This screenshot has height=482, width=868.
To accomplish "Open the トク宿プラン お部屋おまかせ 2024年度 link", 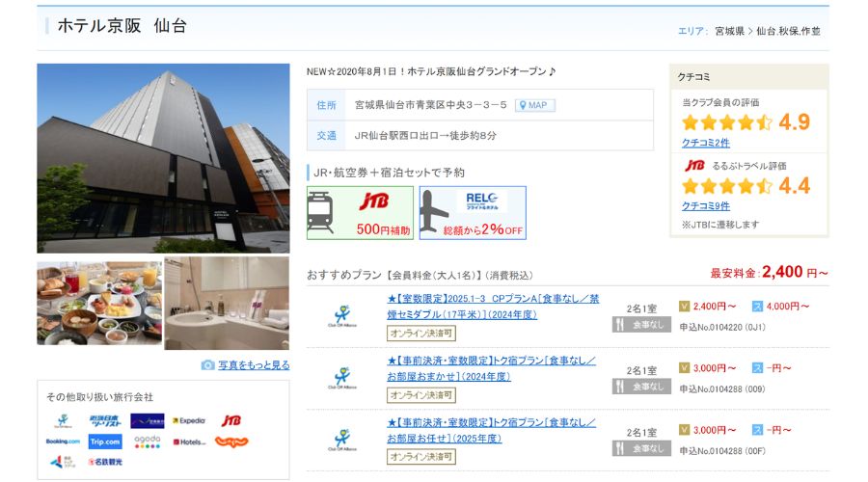I will click(x=491, y=368).
